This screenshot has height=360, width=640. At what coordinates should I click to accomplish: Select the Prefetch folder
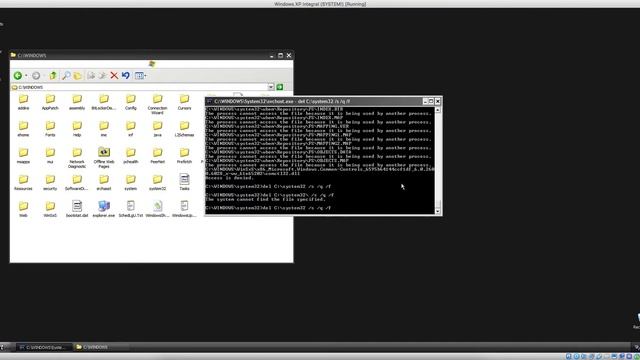click(184, 156)
